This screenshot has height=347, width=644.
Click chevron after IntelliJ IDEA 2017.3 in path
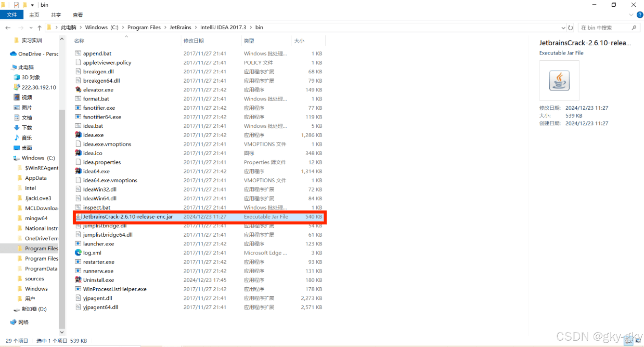251,27
